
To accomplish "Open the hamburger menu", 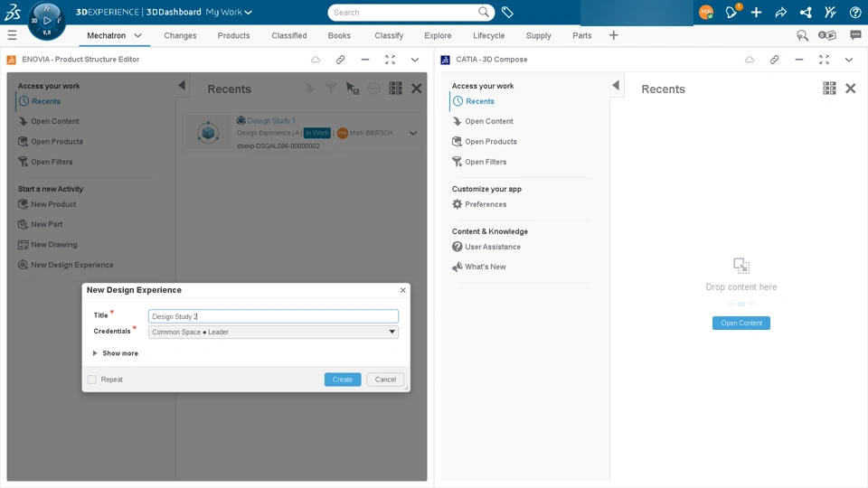I will point(12,35).
